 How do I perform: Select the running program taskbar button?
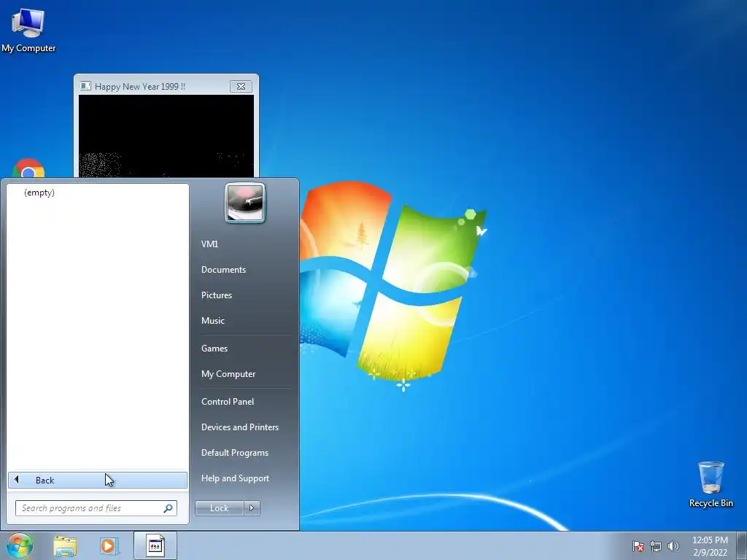pos(155,545)
